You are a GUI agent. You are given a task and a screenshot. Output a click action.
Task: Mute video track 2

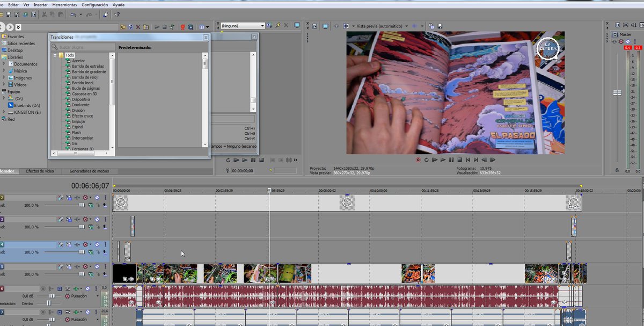point(97,198)
